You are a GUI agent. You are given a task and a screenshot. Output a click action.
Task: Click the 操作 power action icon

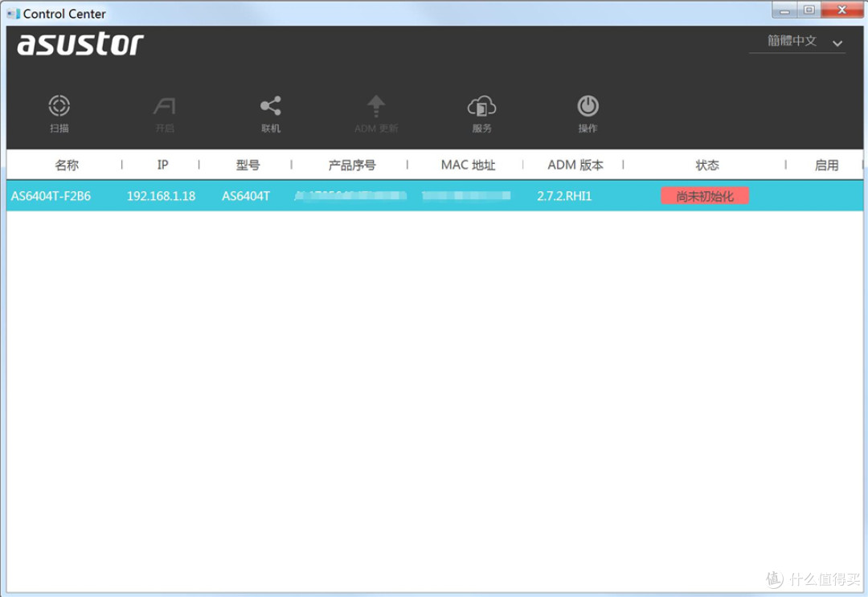click(588, 106)
